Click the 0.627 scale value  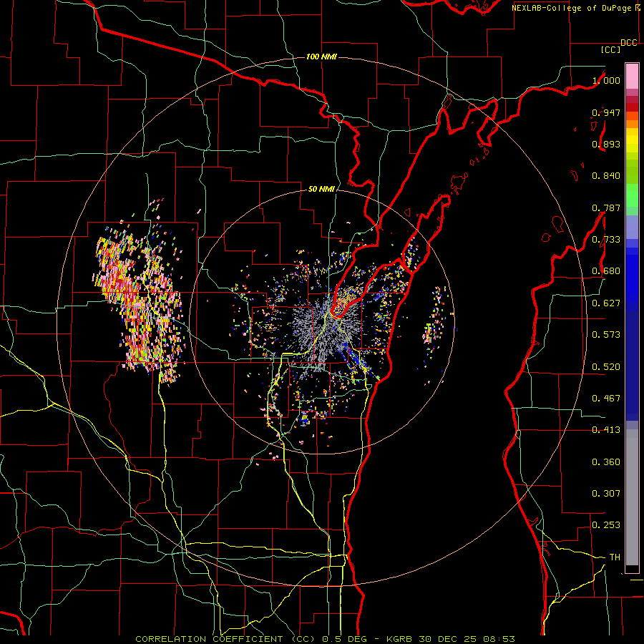point(606,303)
